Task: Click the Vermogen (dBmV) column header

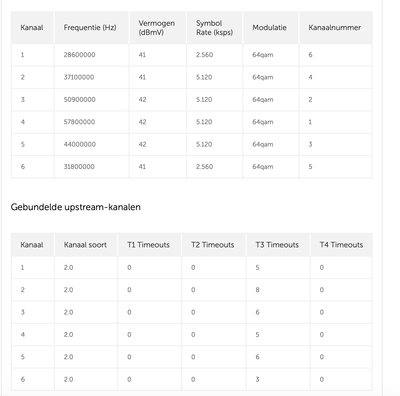Action: click(x=157, y=28)
